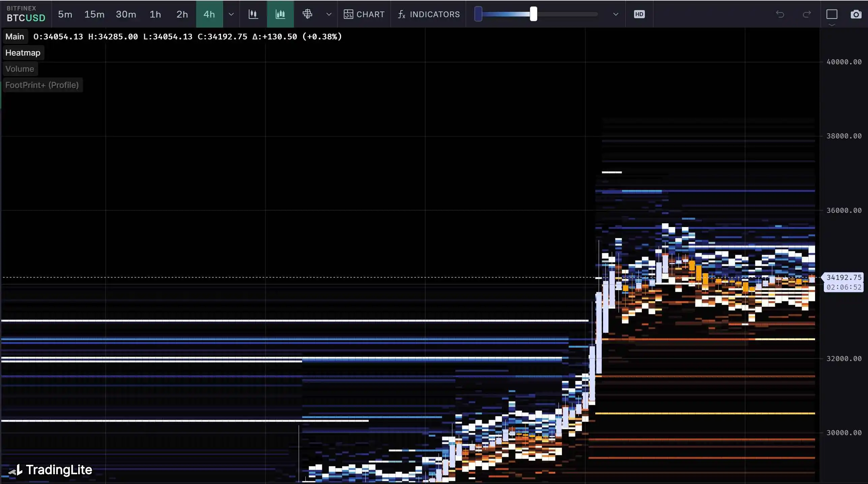Switch to the 15m timeframe
Viewport: 868px width, 484px height.
pyautogui.click(x=94, y=14)
